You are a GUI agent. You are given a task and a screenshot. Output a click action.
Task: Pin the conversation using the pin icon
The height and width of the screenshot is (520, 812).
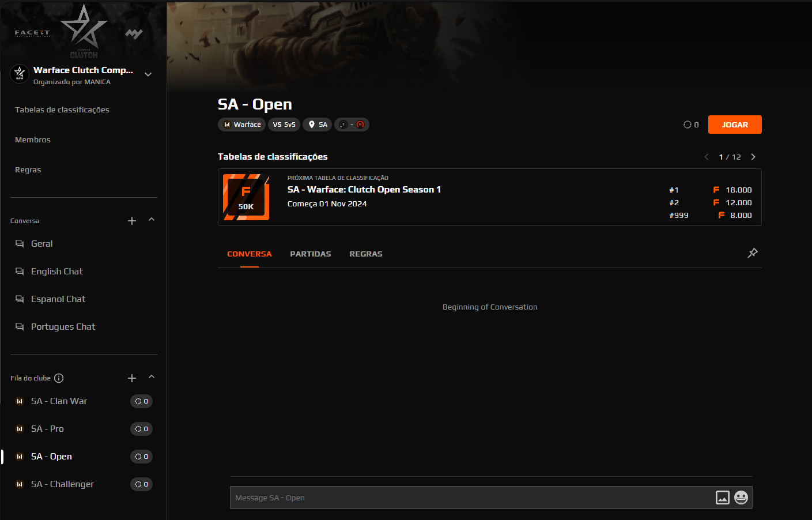(753, 253)
